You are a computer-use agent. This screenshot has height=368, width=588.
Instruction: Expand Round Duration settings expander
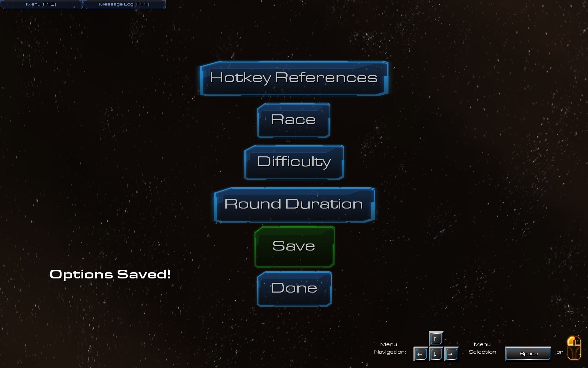[294, 204]
